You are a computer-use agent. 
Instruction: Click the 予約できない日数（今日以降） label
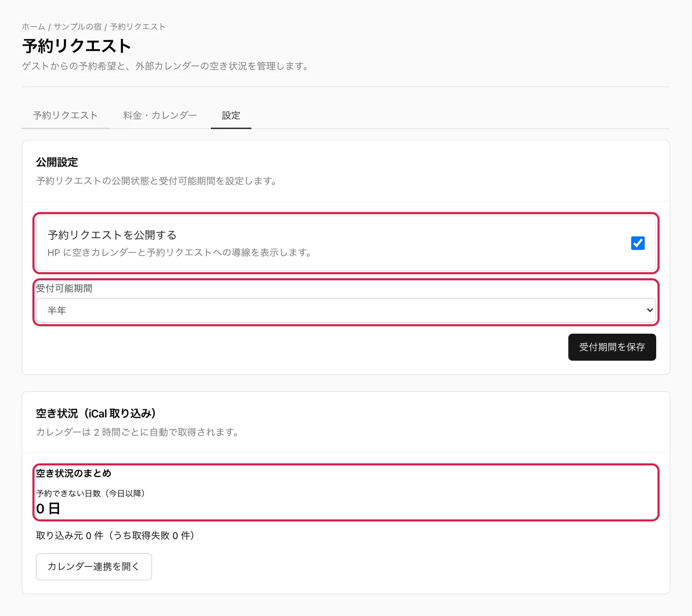coord(90,493)
